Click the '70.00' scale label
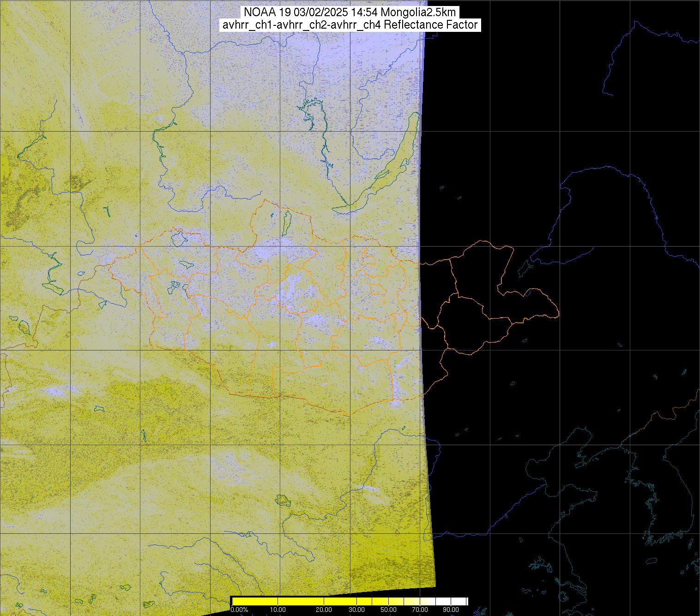 tap(420, 610)
